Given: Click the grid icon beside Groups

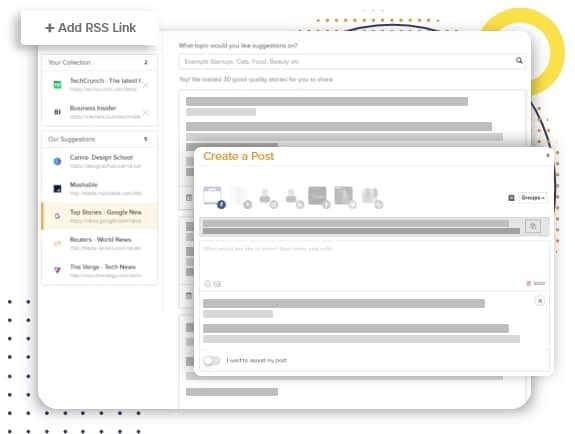Looking at the screenshot, I should (x=511, y=198).
